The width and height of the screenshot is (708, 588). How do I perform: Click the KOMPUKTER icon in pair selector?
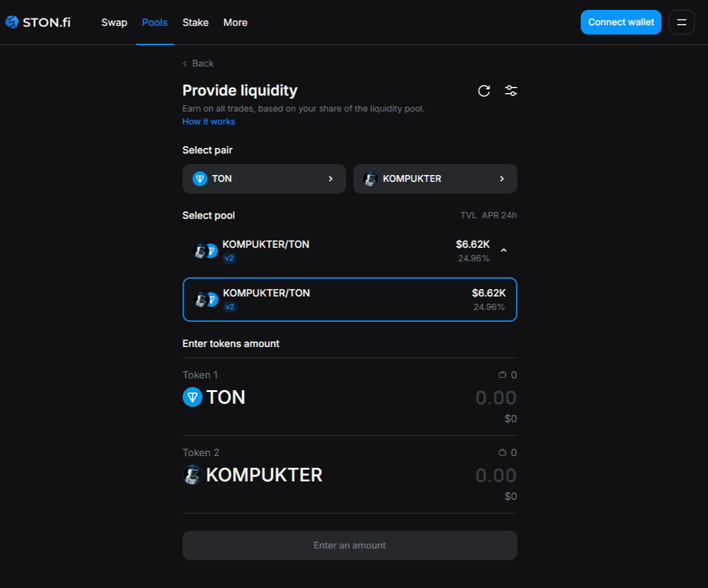tap(370, 179)
